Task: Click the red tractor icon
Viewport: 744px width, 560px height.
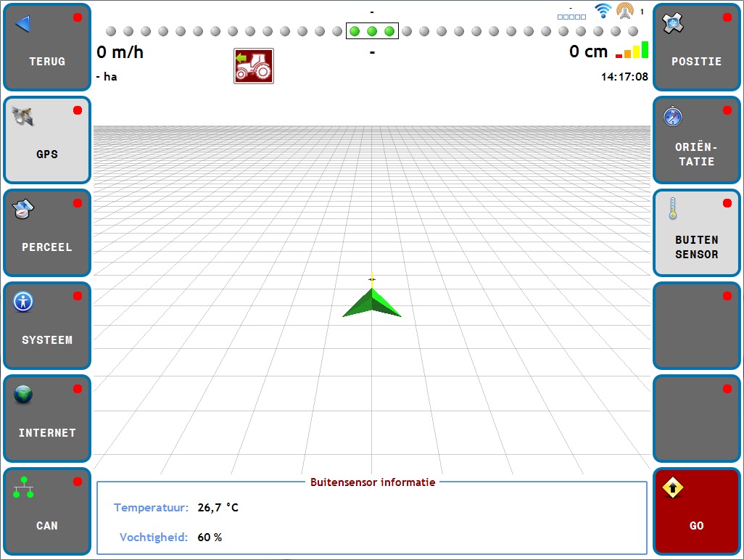Action: (x=253, y=66)
